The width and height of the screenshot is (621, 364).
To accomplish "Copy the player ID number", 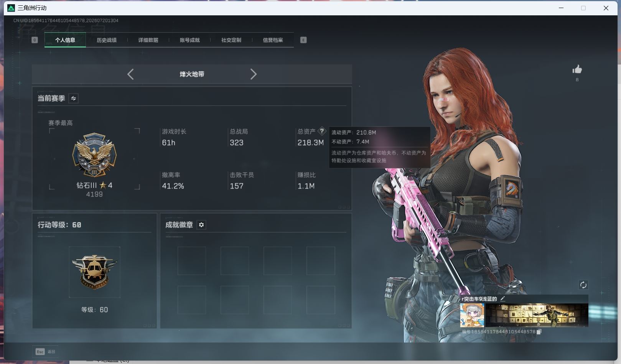I will [x=539, y=332].
